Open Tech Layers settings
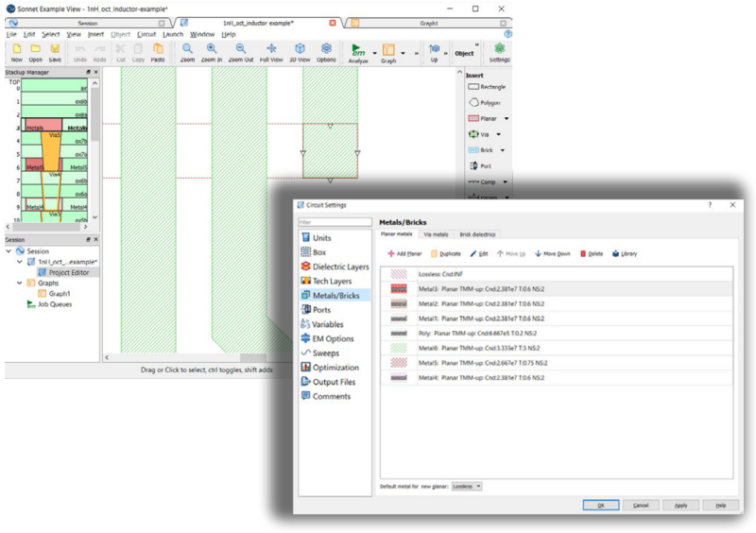756x533 pixels. point(326,282)
